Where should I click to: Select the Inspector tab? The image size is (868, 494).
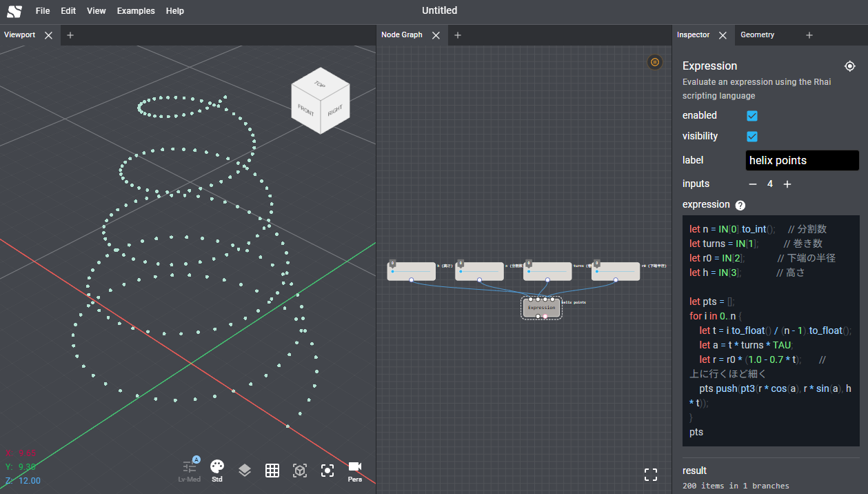click(x=693, y=35)
